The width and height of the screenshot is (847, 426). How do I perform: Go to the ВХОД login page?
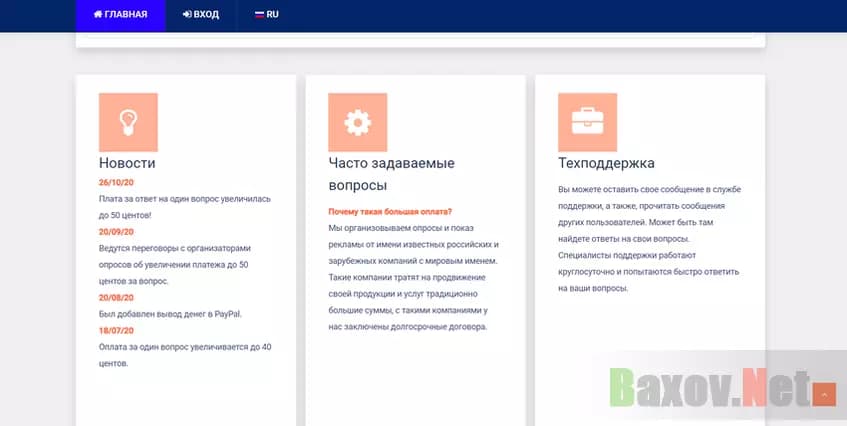[201, 15]
